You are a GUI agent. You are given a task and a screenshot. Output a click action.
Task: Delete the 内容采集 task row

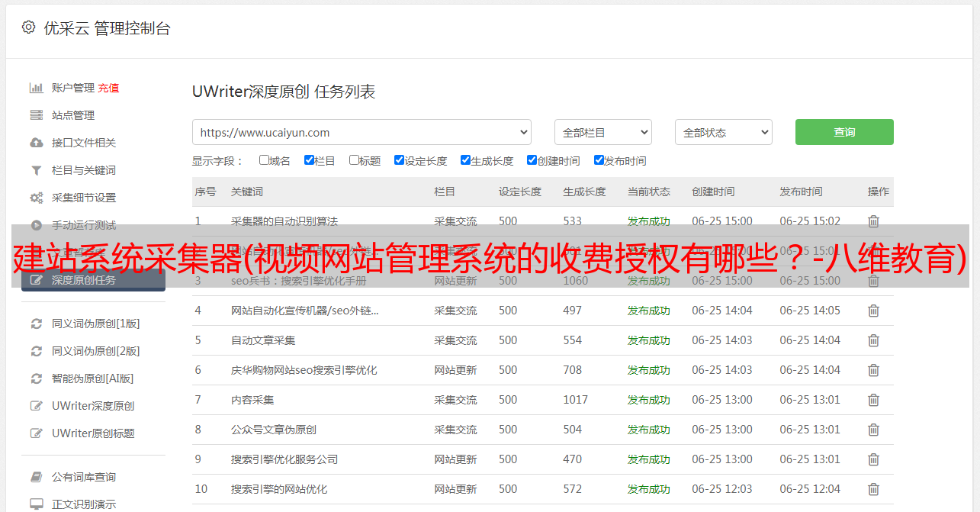pyautogui.click(x=874, y=400)
